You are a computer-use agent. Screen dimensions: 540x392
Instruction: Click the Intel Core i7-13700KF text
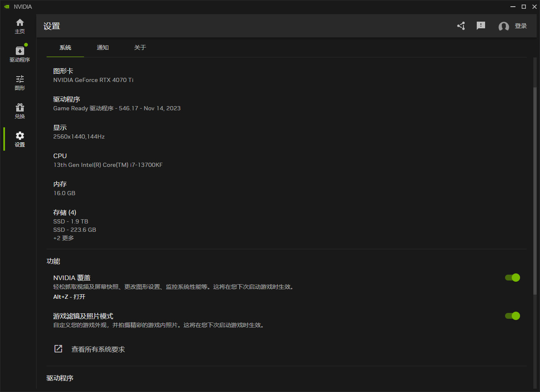click(108, 165)
